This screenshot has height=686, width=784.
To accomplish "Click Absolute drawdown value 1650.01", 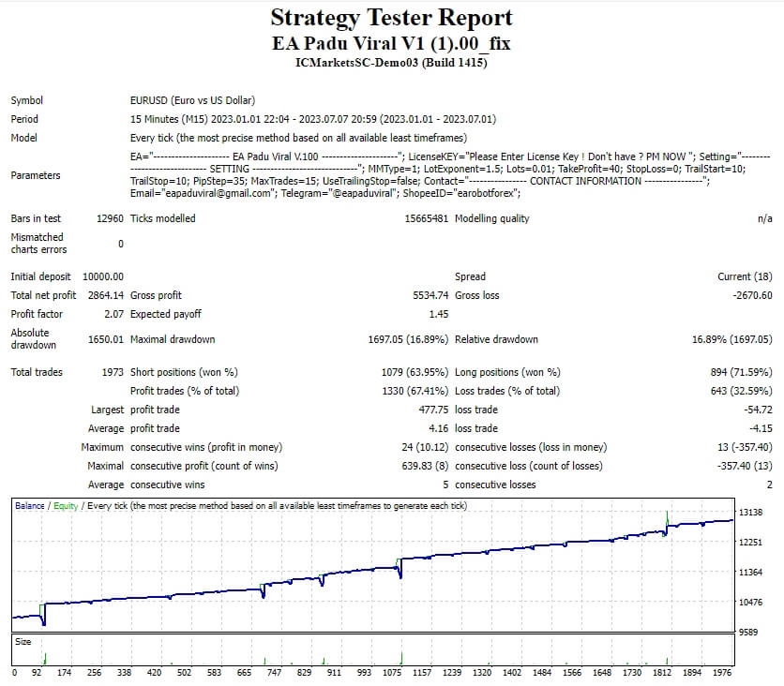I will [x=105, y=340].
